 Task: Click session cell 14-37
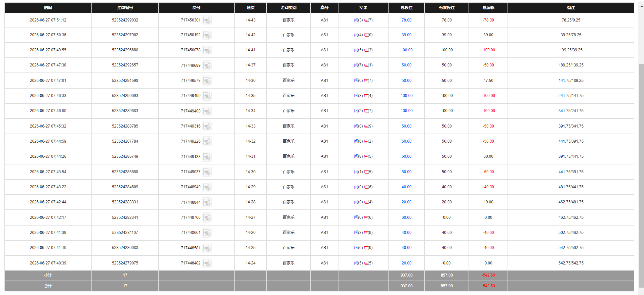tap(250, 65)
